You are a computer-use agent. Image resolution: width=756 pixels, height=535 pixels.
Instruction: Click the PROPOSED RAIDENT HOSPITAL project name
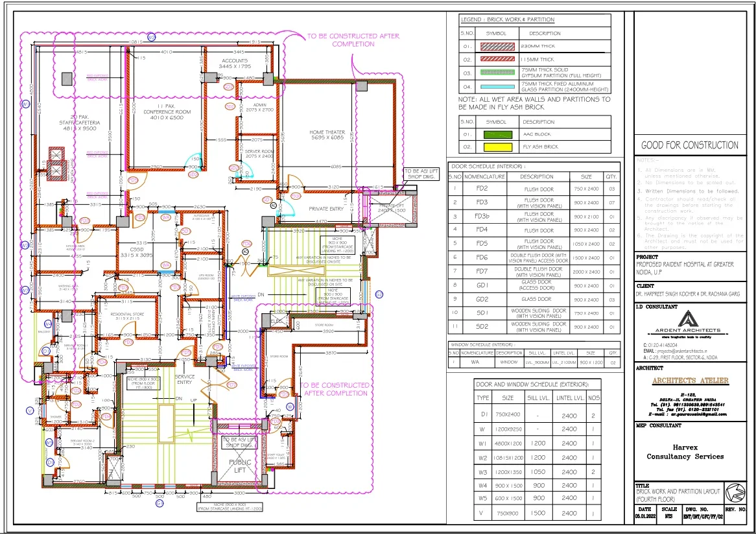[x=685, y=268]
